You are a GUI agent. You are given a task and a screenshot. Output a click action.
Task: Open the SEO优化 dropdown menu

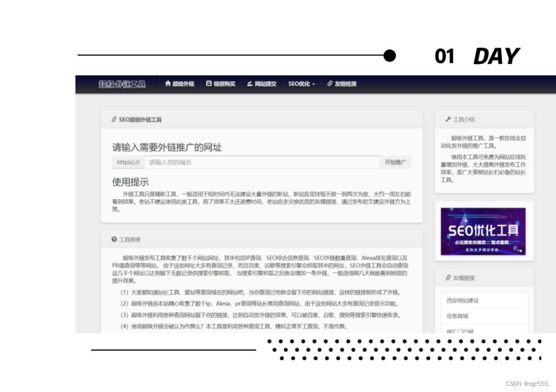pyautogui.click(x=302, y=84)
